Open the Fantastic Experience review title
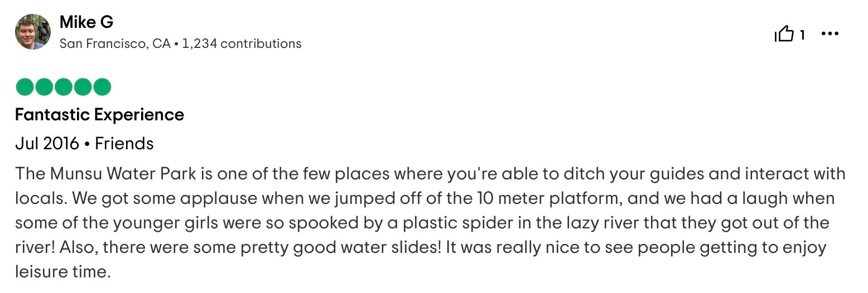Viewport: 868px width, 293px height. point(99,115)
